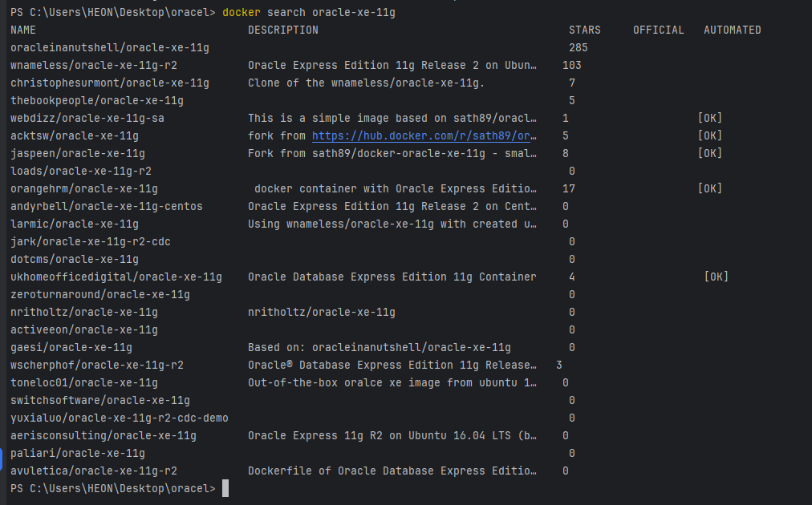Click description 'Dockerfile of Oracle Database Express'
The height and width of the screenshot is (505, 812).
click(392, 471)
